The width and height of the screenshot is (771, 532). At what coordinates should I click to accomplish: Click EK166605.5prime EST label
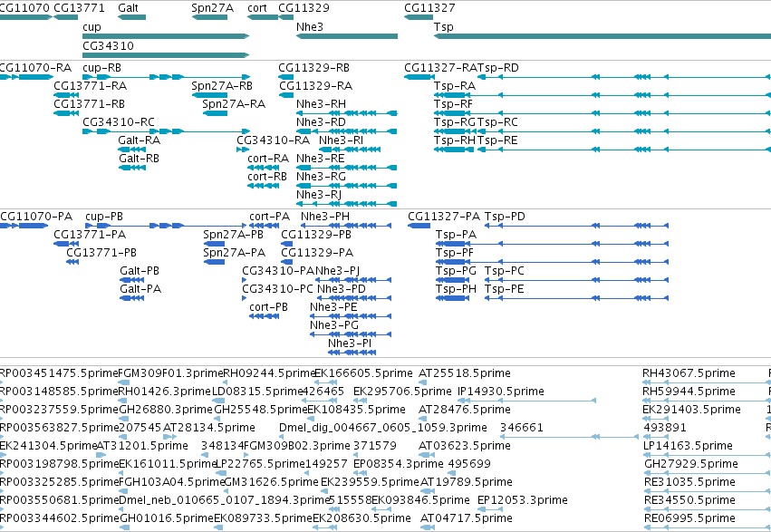(363, 373)
